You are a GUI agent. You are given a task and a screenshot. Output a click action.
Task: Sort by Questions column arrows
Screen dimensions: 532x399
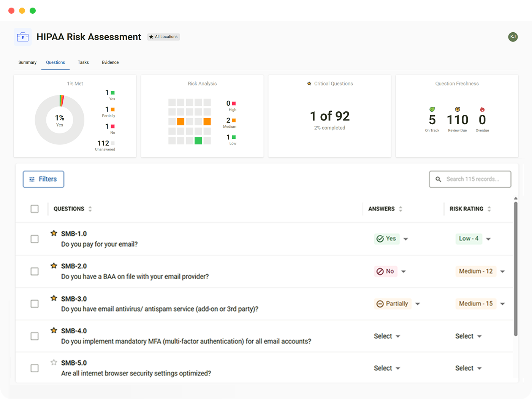(90, 209)
